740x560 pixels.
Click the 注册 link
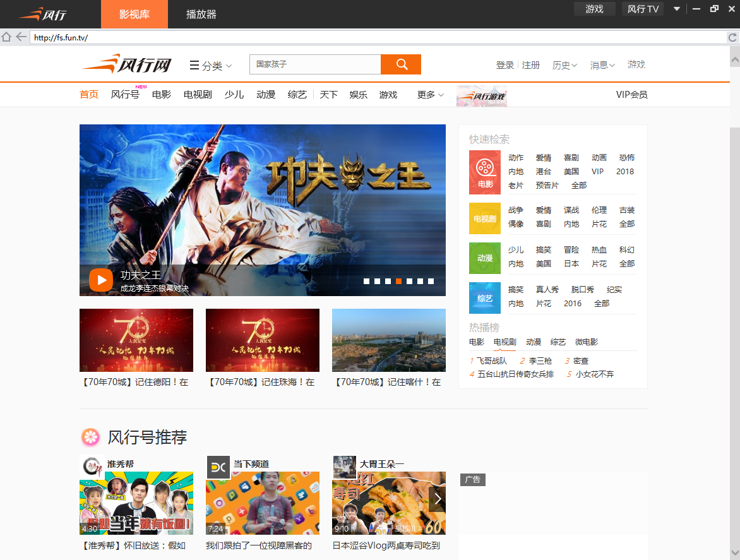pyautogui.click(x=531, y=65)
